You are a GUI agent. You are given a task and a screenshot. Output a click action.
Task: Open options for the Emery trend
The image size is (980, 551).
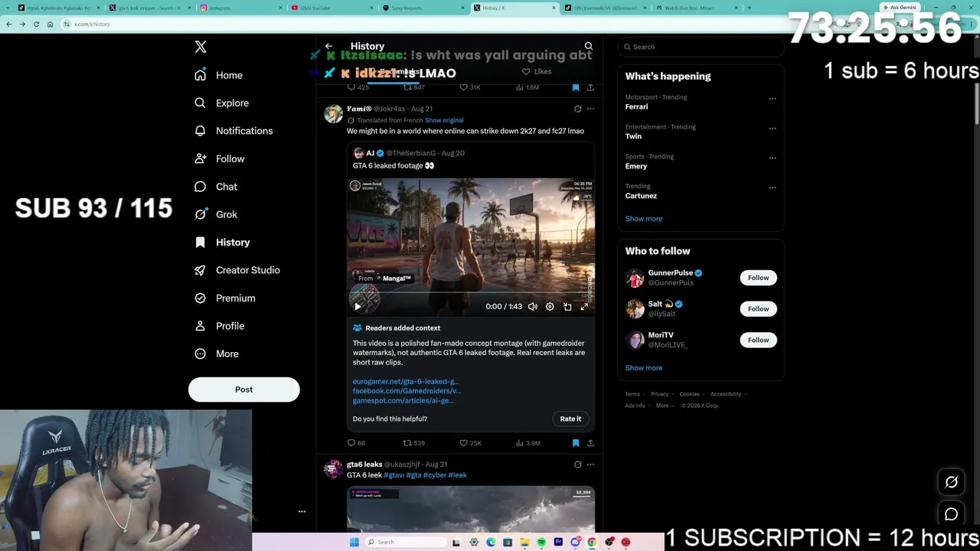point(773,158)
